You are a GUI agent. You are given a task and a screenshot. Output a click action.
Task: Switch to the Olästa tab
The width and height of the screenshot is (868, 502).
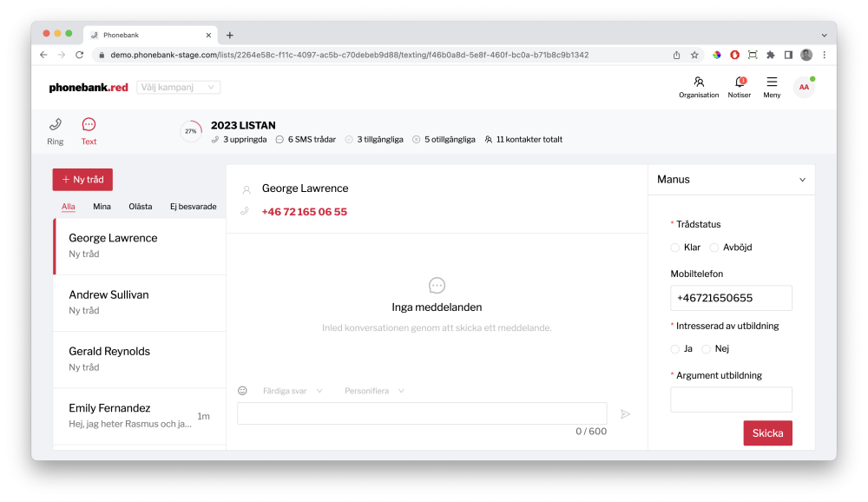point(140,207)
